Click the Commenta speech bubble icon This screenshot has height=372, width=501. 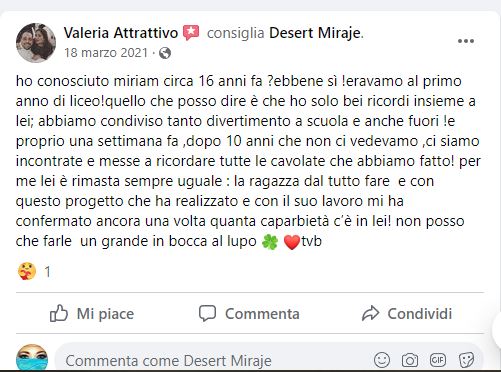(207, 313)
